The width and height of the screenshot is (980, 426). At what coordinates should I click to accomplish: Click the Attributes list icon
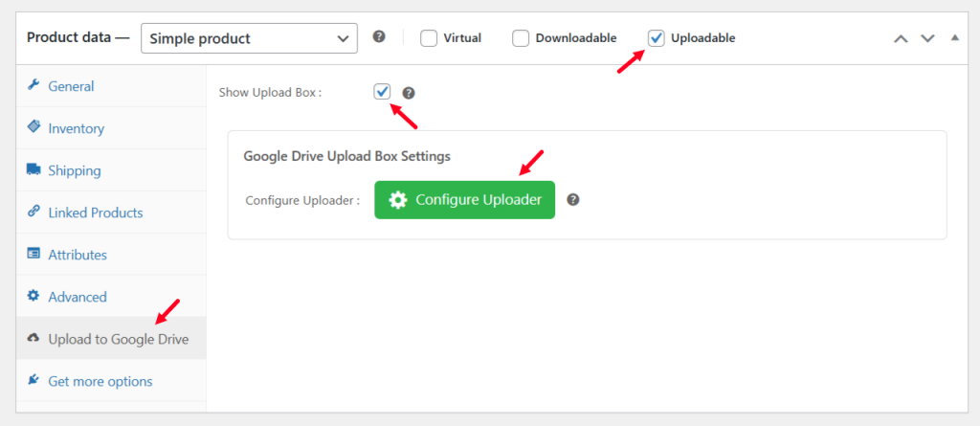(33, 254)
